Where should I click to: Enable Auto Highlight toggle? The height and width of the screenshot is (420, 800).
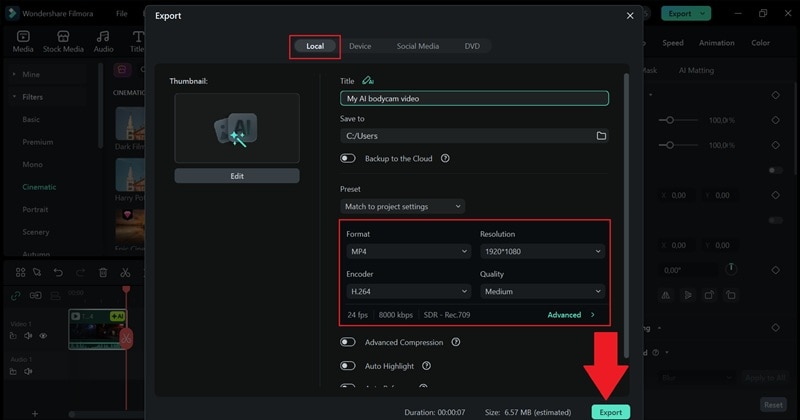pos(348,365)
